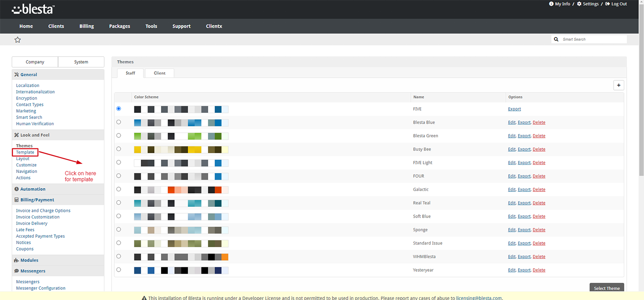
Task: Select the FOUR theme radio button
Action: (118, 176)
